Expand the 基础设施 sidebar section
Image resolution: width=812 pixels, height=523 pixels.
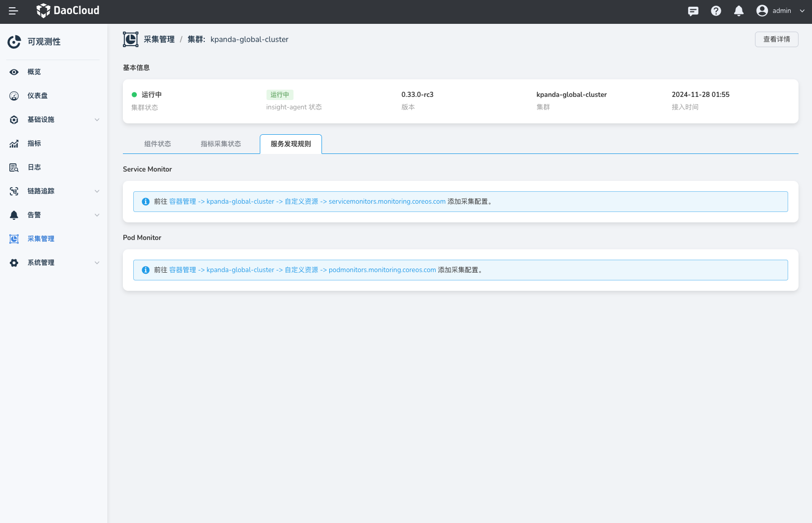tap(96, 120)
